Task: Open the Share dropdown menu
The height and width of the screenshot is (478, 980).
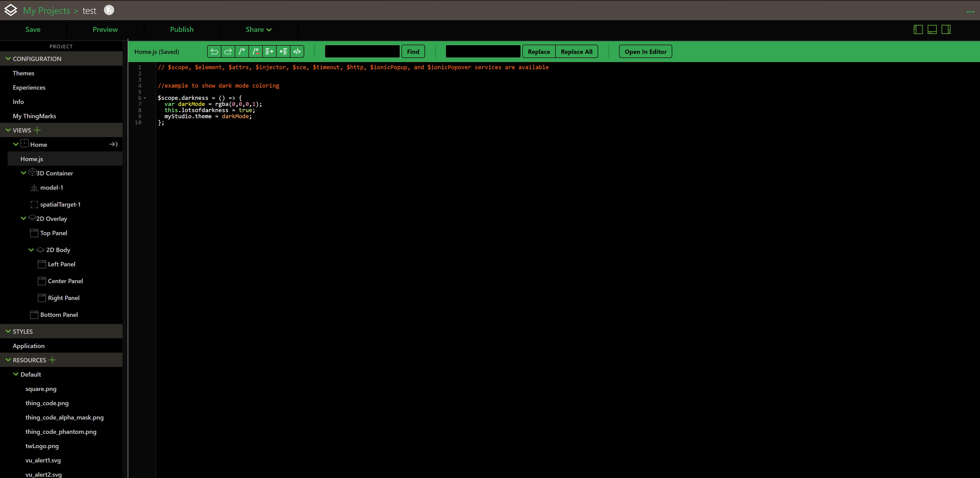Action: [258, 30]
